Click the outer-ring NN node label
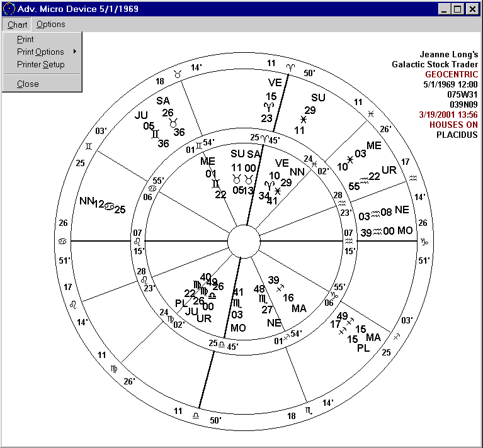Viewport: 483px width, 448px height. click(86, 201)
